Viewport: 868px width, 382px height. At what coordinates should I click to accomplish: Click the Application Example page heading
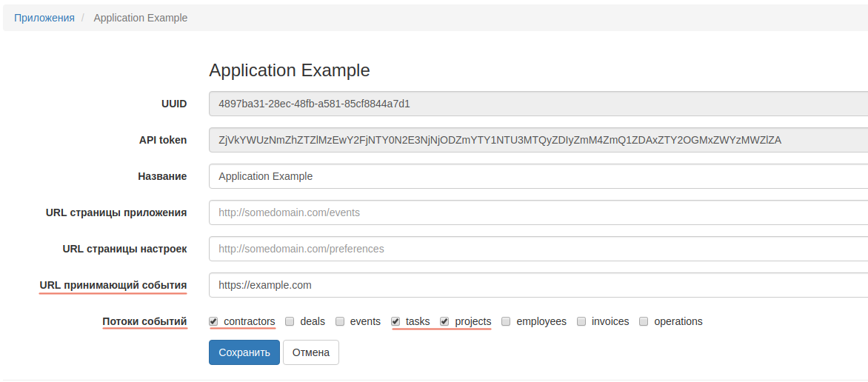(x=289, y=70)
